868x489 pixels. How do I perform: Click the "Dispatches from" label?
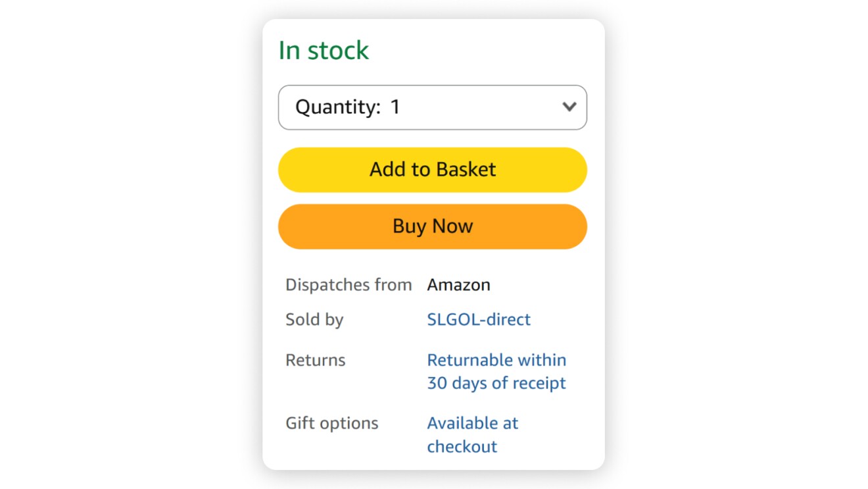(x=349, y=285)
